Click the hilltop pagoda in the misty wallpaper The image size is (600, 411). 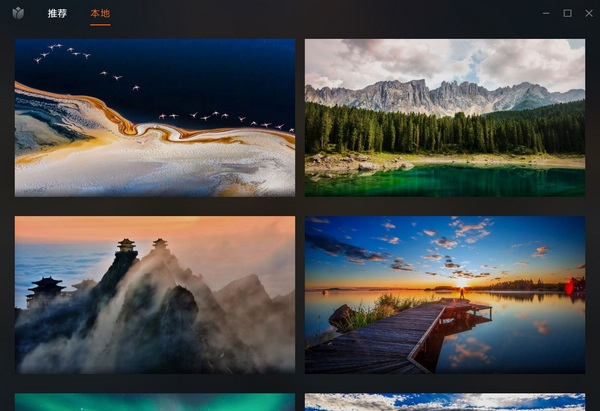(126, 245)
